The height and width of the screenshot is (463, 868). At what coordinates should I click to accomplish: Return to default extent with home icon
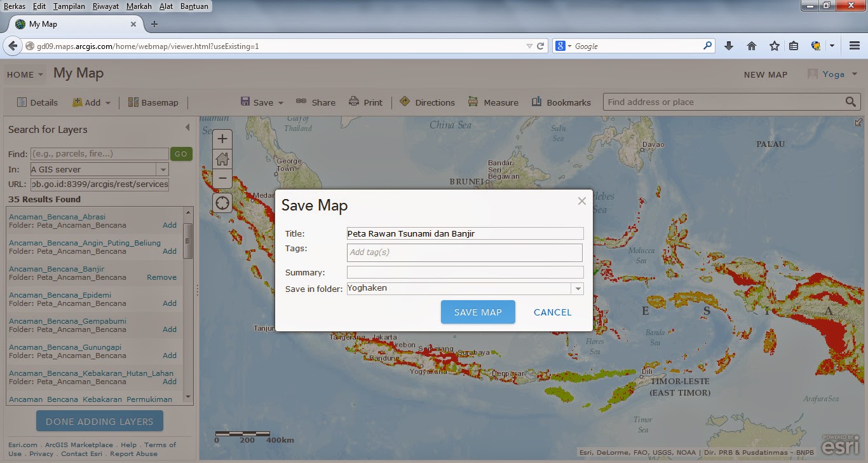222,158
